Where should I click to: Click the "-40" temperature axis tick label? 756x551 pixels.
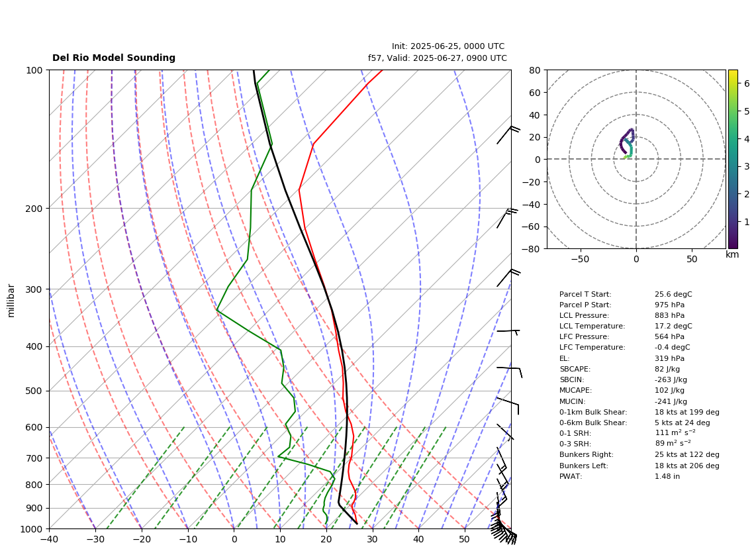[49, 539]
